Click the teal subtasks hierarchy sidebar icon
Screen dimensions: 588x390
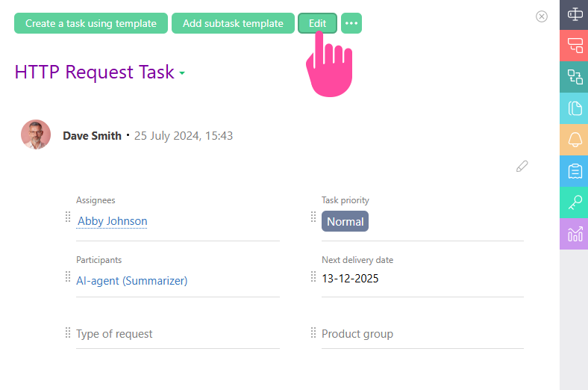pyautogui.click(x=575, y=76)
